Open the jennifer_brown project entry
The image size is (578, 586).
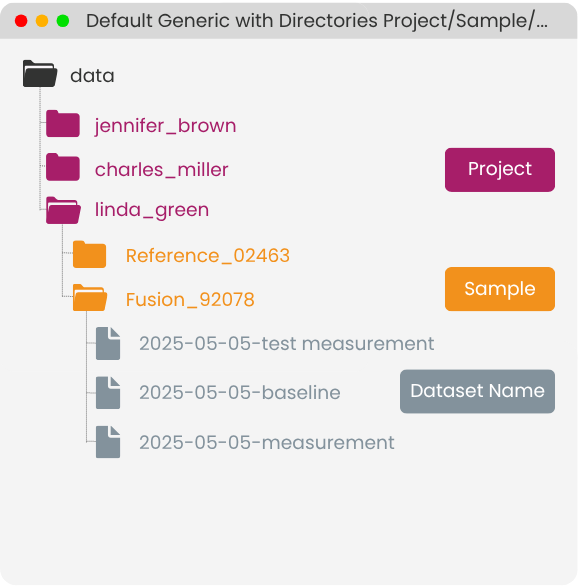165,126
